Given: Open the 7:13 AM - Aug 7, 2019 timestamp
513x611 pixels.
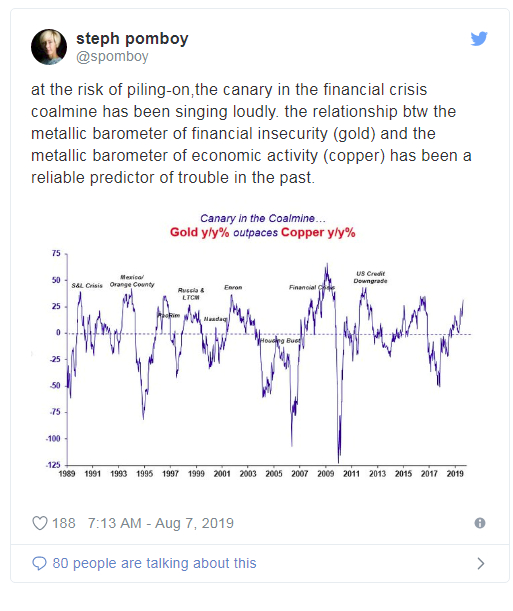Looking at the screenshot, I should point(160,523).
